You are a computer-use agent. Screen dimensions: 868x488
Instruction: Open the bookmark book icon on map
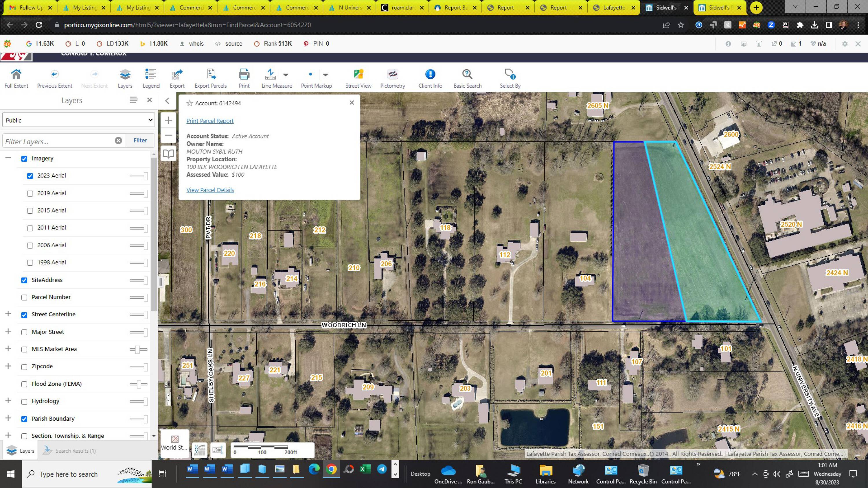pos(168,154)
